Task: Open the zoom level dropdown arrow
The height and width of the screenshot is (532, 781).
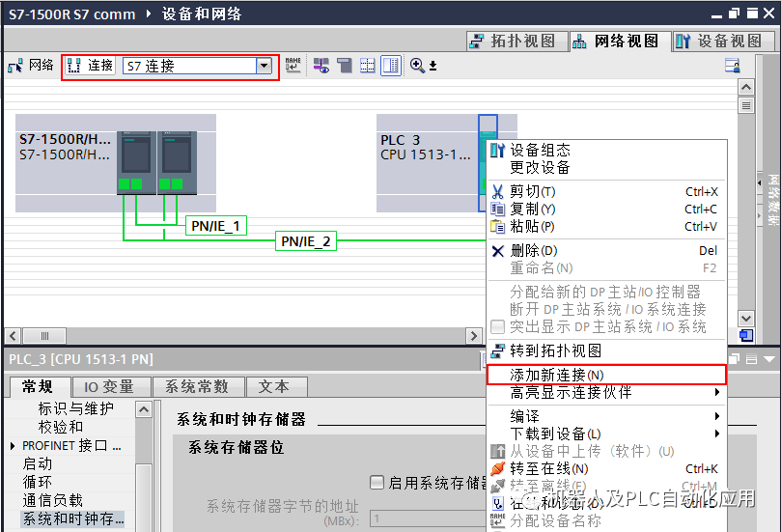Action: [432, 66]
